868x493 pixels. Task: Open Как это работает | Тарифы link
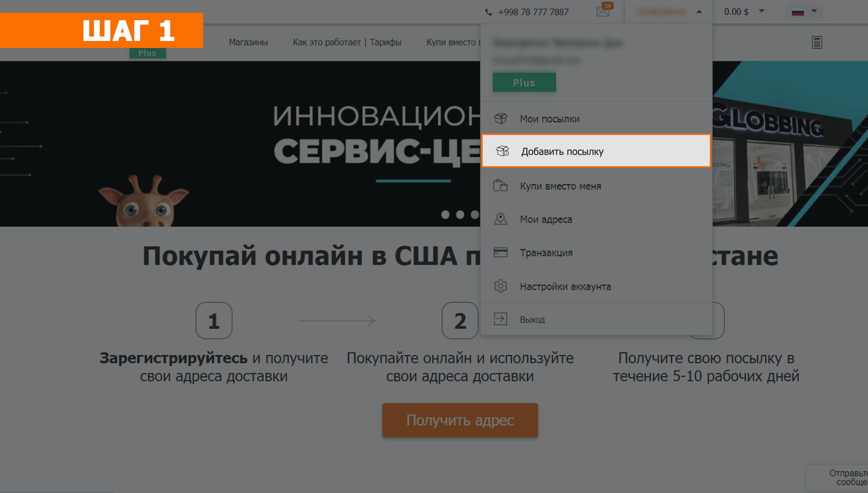click(x=347, y=42)
